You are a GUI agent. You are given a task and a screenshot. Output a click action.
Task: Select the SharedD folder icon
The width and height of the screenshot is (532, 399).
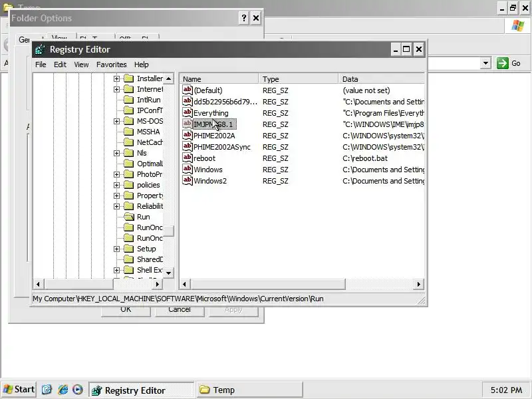(128, 259)
